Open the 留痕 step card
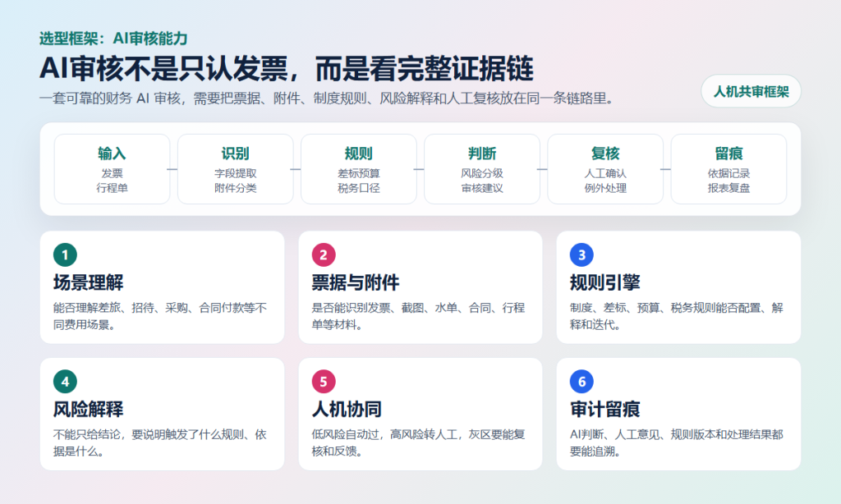 729,169
